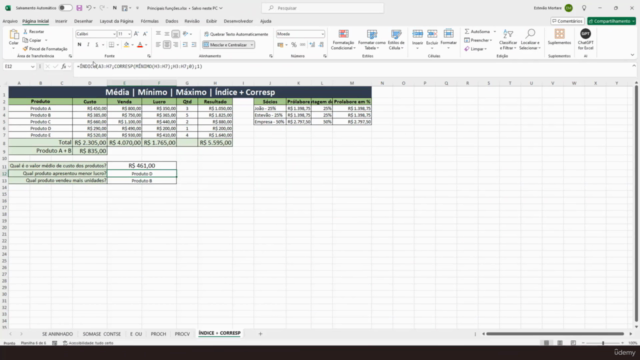Click the save disk icon in title bar

coord(79,8)
